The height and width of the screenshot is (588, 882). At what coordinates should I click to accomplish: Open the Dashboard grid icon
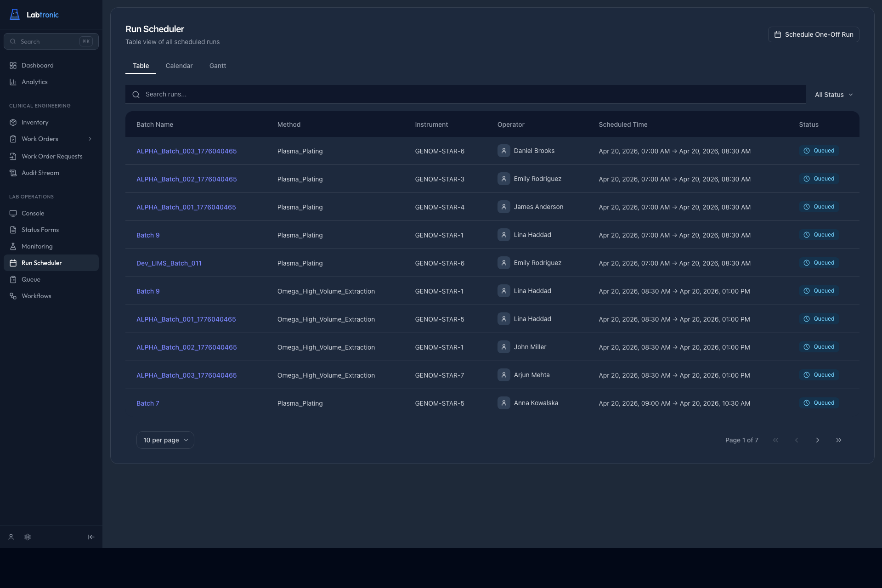(x=13, y=65)
